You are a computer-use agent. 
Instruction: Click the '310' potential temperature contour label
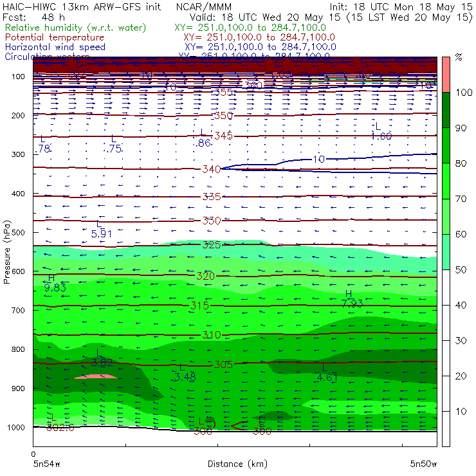point(212,335)
